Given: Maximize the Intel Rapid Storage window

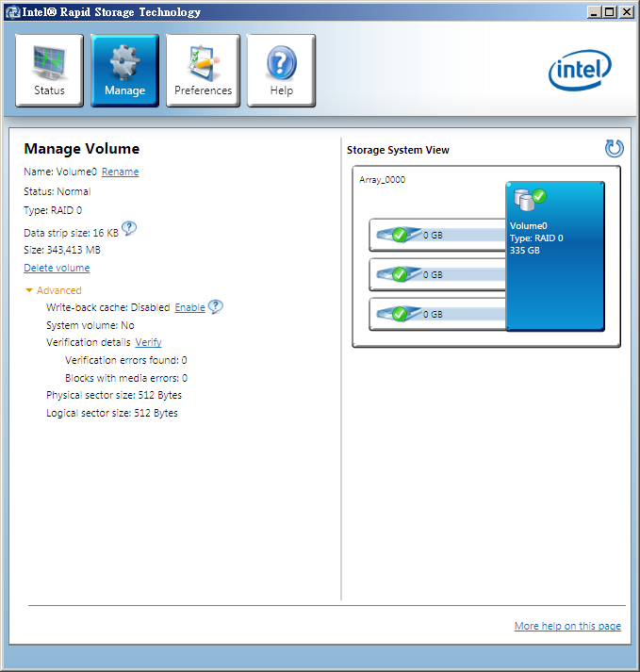Looking at the screenshot, I should point(609,12).
